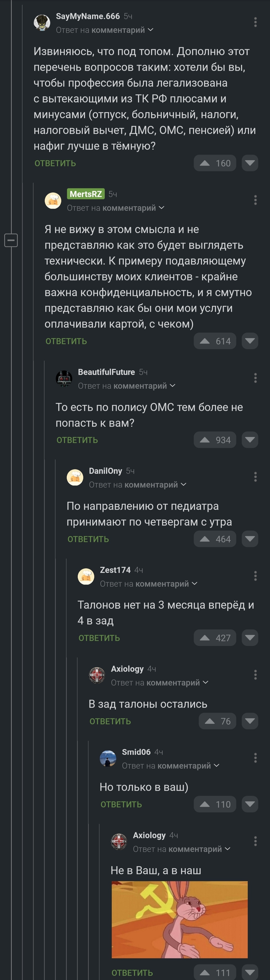Downvote Zest174's comment about talons
The height and width of the screenshot is (980, 270).
pyautogui.click(x=250, y=638)
